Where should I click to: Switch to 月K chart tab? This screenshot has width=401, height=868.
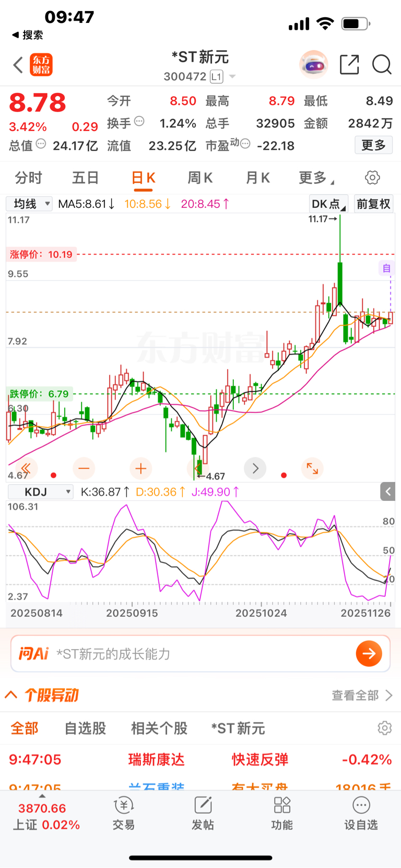257,178
